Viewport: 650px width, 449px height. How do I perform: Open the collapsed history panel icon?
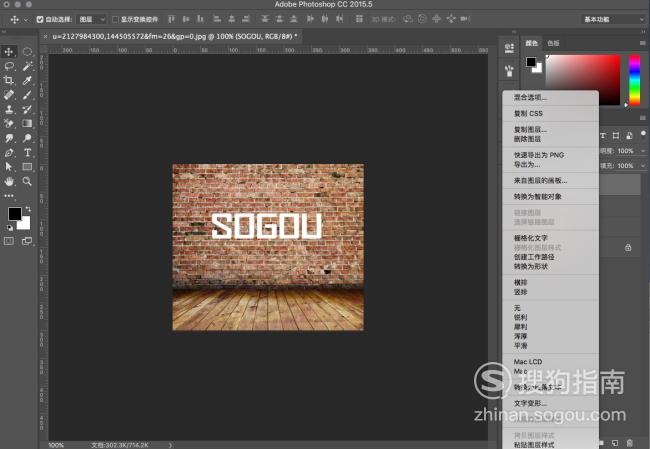tap(509, 49)
